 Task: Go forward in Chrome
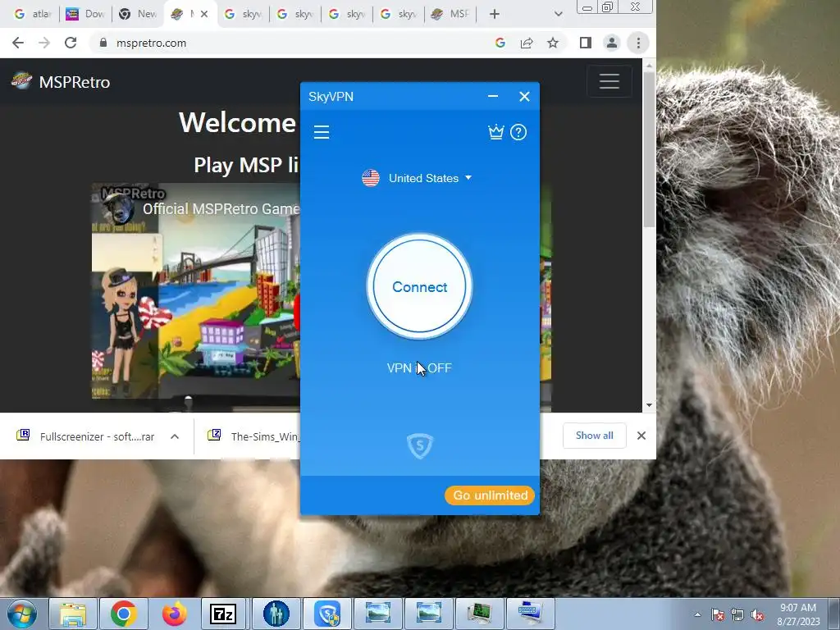(44, 43)
